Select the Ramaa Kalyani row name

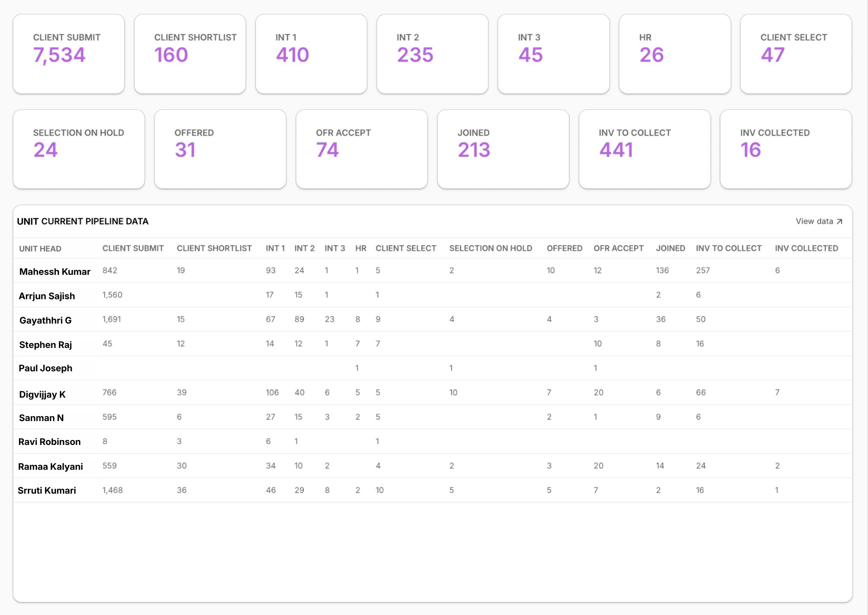(51, 467)
